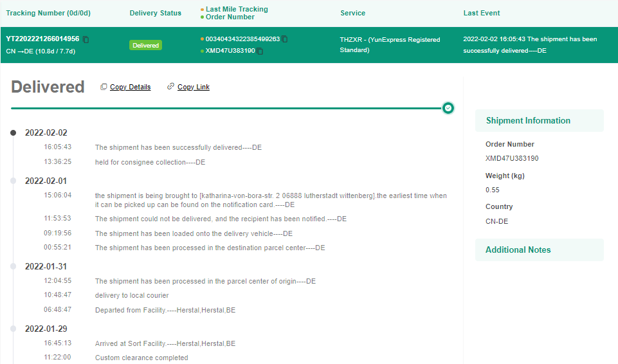Copy tracking number YT2202221266014956 via its icon

point(86,39)
